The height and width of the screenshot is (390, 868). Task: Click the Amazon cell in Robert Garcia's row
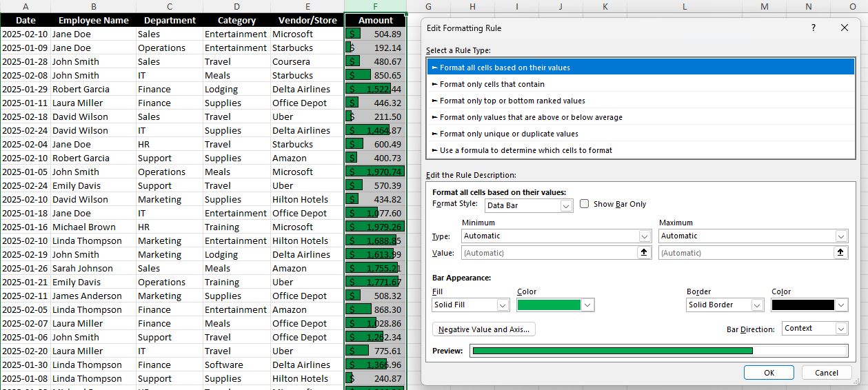[x=307, y=158]
